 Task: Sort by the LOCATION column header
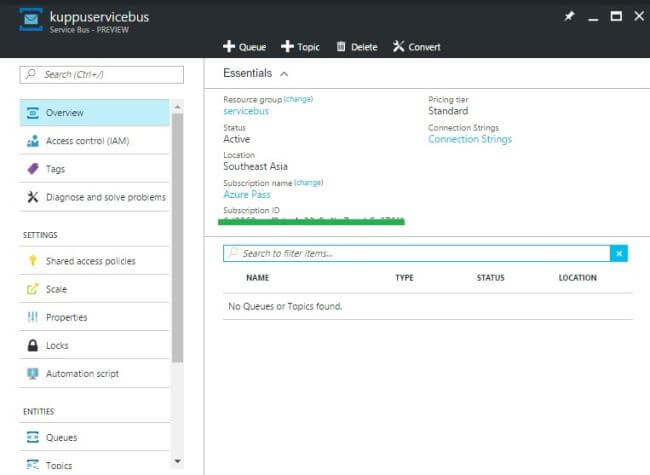pos(577,278)
